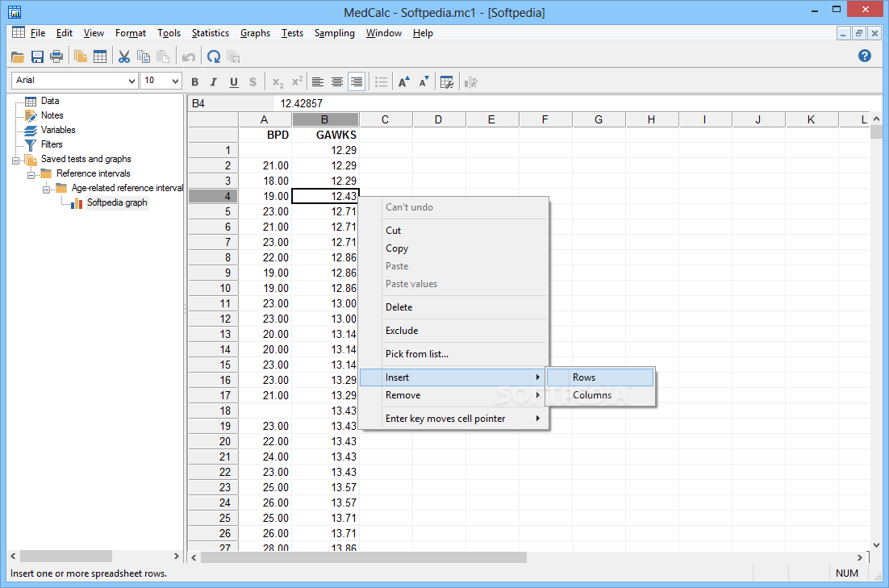Print using the printer toolbar icon
The image size is (889, 588).
pyautogui.click(x=56, y=56)
